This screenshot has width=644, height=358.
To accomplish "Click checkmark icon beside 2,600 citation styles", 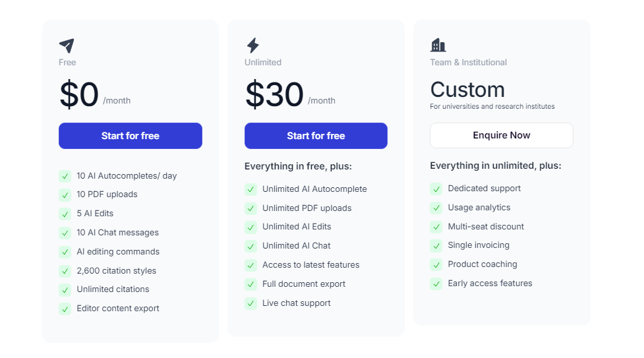I will [65, 271].
